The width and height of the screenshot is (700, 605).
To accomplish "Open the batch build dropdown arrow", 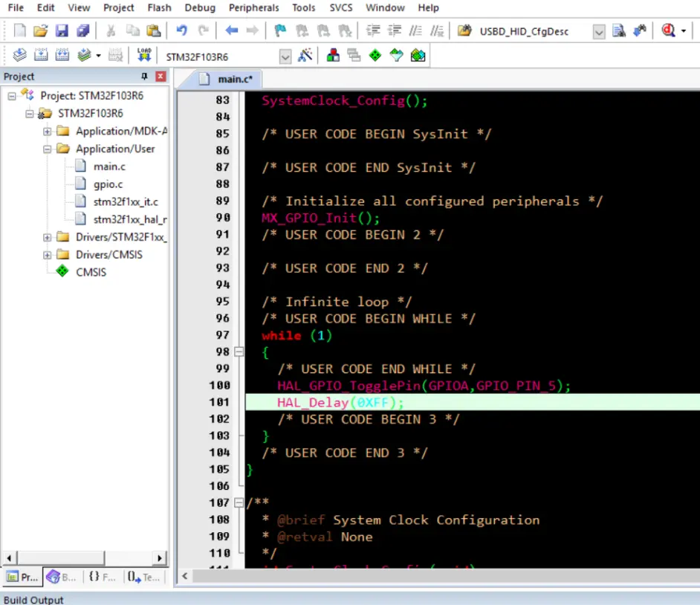I will pyautogui.click(x=98, y=56).
